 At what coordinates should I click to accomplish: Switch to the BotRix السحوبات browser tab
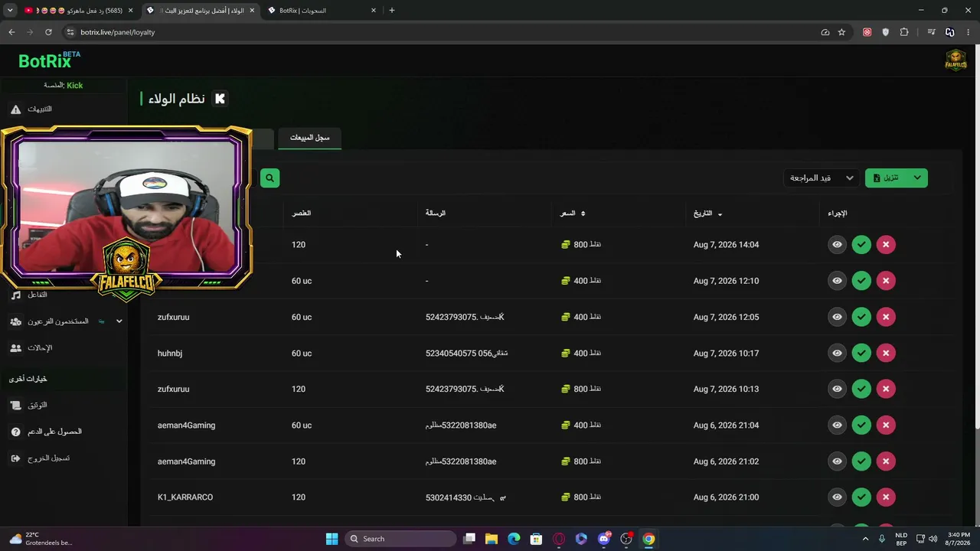(322, 11)
